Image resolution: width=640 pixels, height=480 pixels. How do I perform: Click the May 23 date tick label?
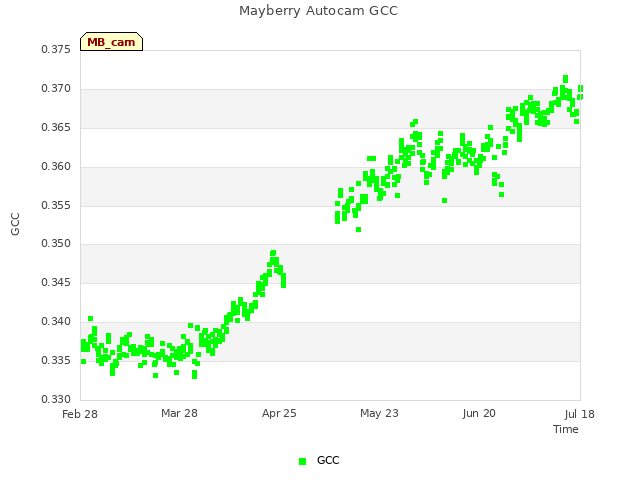(379, 413)
